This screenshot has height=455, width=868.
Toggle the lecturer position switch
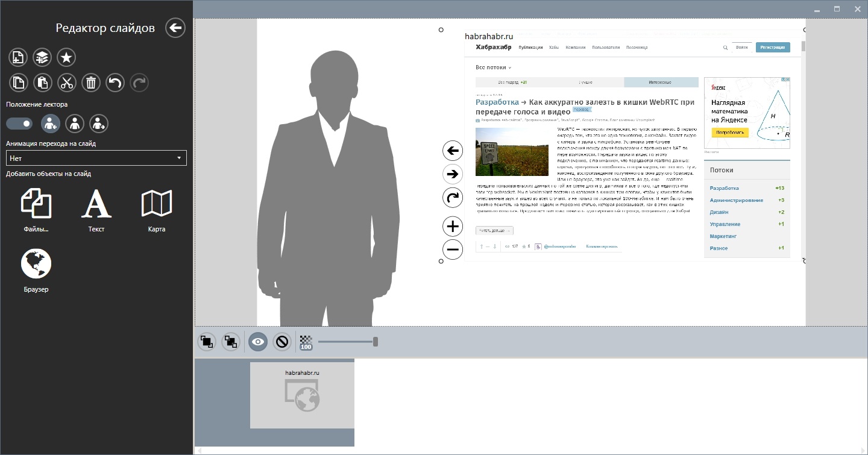19,124
